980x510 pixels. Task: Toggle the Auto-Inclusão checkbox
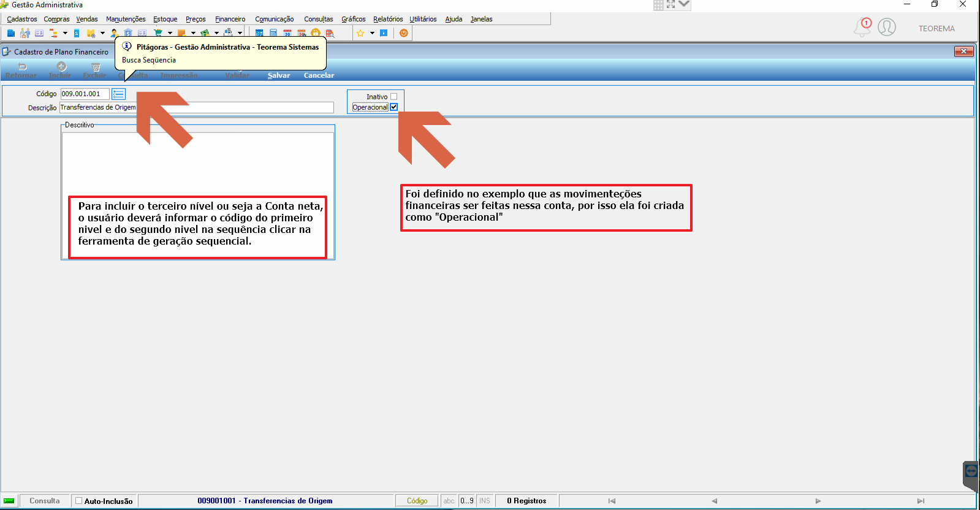78,501
